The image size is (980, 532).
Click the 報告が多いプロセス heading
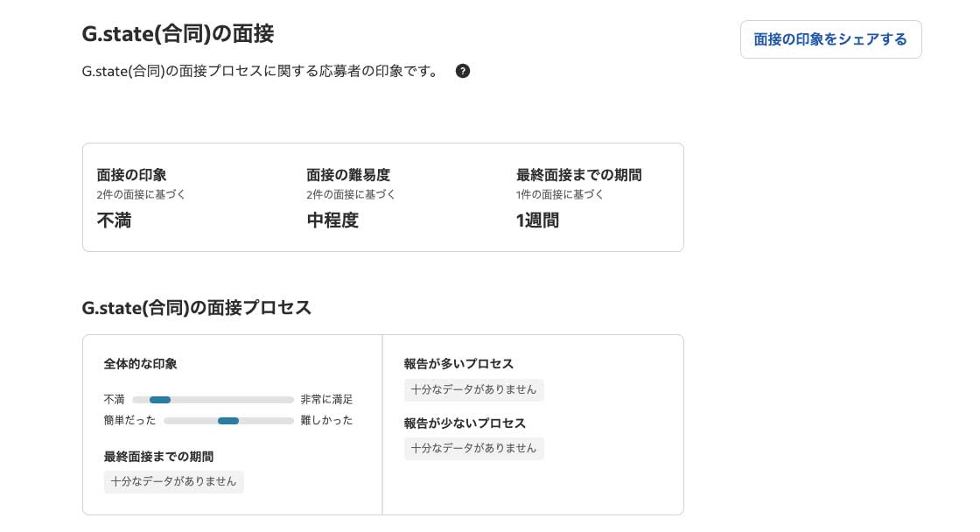tap(458, 364)
